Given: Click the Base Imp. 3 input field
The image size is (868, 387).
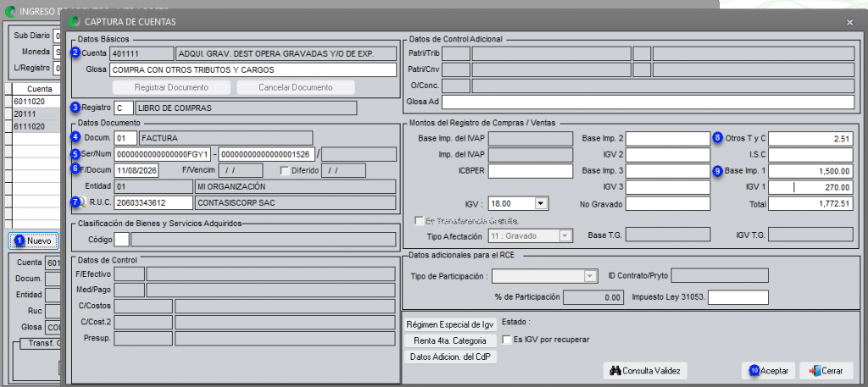Looking at the screenshot, I should [668, 171].
